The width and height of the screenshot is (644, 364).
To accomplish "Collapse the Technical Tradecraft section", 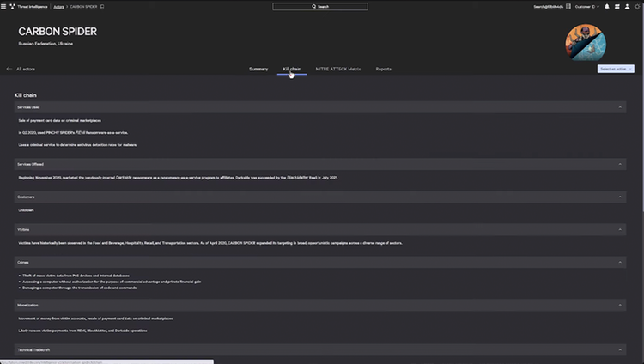I will coord(620,350).
